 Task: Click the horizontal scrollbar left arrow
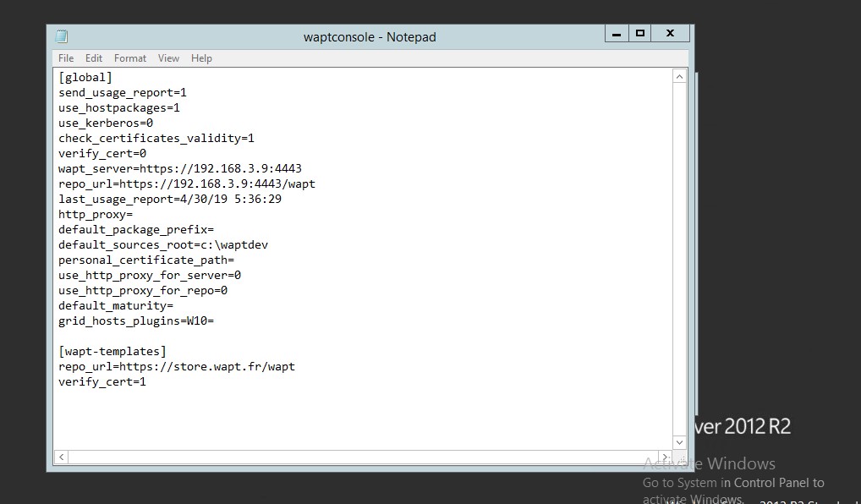61,457
